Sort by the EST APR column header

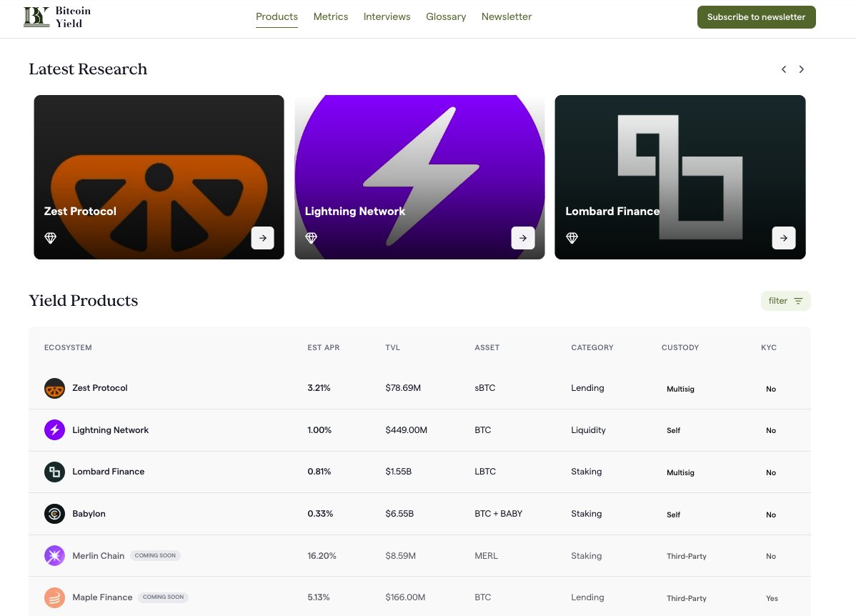pyautogui.click(x=323, y=347)
